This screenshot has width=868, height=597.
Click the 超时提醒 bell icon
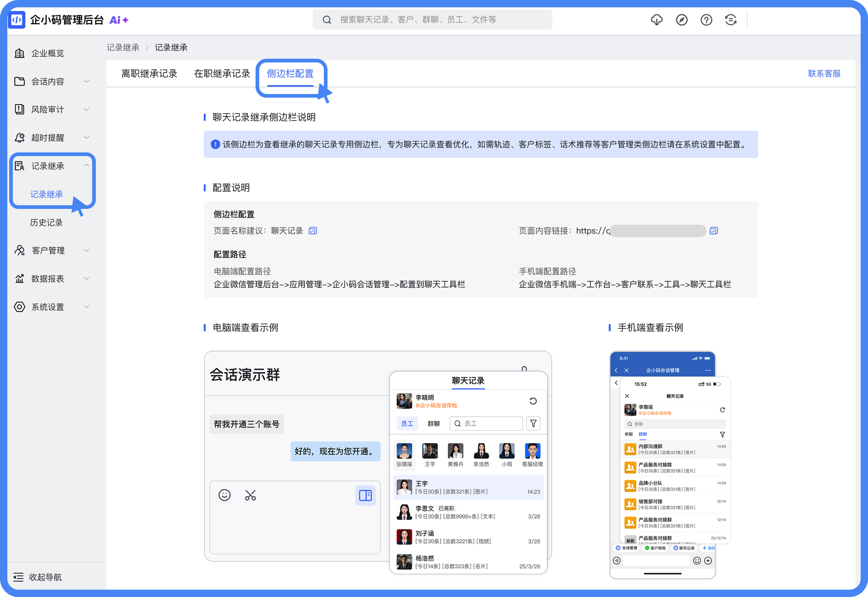tap(19, 138)
